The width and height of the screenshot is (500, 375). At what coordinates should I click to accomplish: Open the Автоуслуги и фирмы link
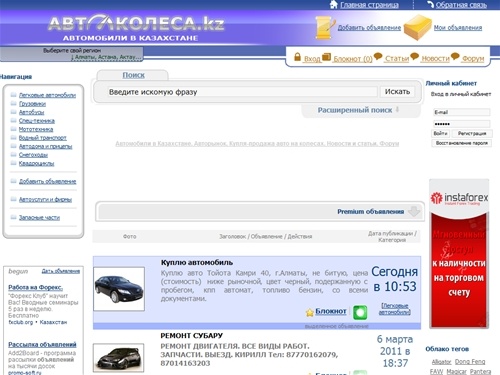coord(45,200)
